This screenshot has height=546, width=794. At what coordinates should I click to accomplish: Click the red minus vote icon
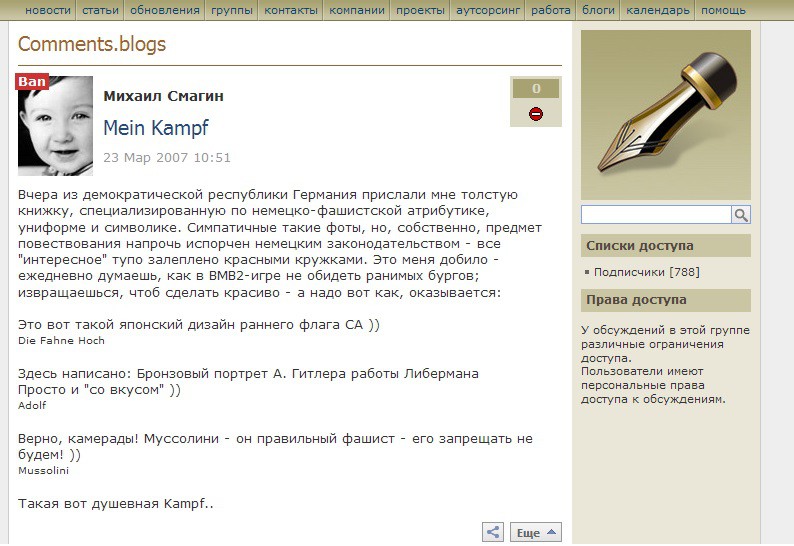coord(536,114)
